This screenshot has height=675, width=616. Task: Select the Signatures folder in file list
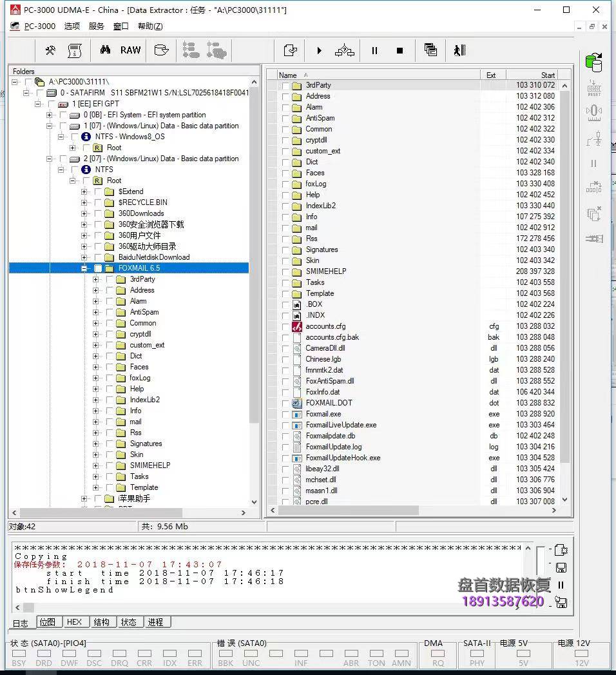pyautogui.click(x=322, y=249)
